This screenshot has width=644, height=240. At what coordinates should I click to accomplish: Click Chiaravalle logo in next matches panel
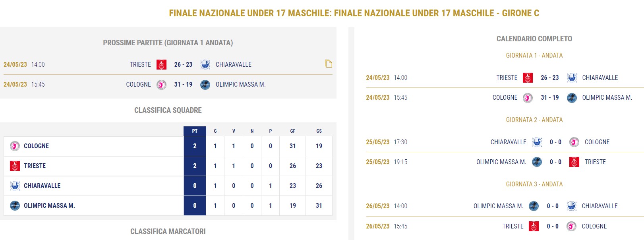click(x=205, y=64)
